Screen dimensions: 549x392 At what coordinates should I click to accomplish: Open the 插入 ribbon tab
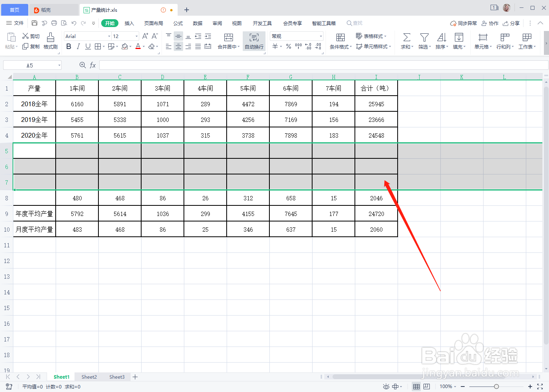coord(129,23)
